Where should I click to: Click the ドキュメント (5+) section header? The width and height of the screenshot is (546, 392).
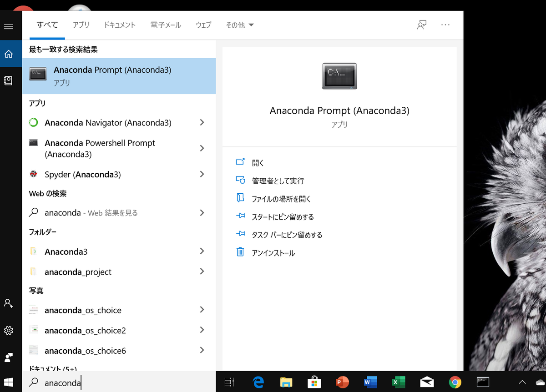[x=53, y=368]
